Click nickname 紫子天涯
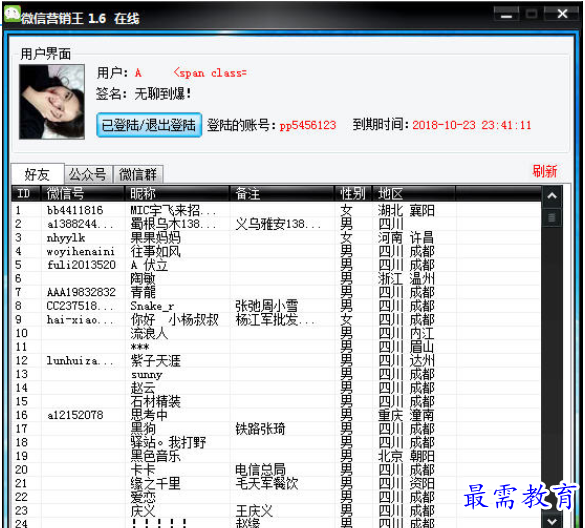 point(156,360)
